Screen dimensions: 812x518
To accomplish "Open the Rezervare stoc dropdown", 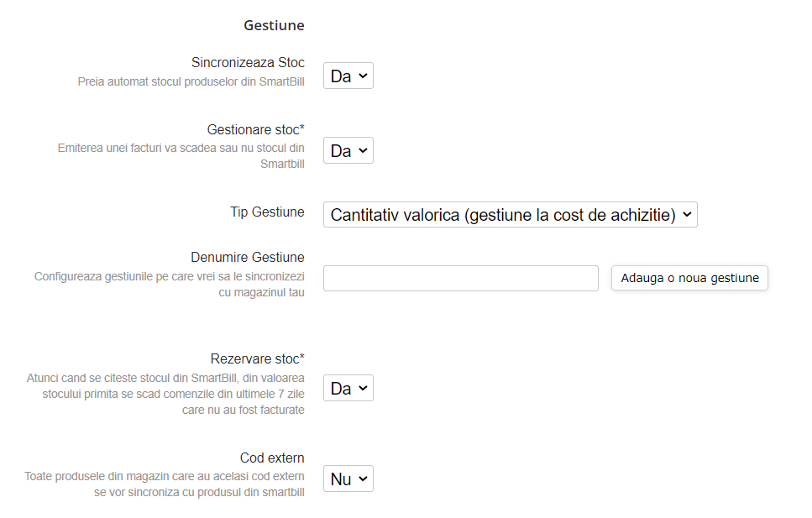I will point(348,387).
